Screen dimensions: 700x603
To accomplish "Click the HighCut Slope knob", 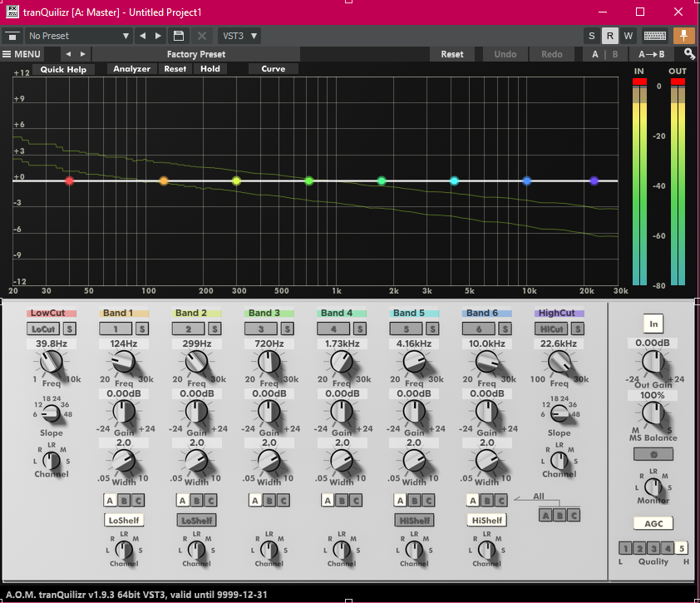I will pos(559,413).
